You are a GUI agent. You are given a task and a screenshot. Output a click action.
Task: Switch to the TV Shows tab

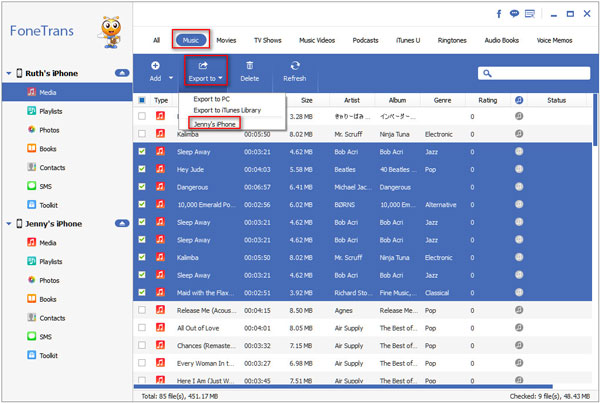point(267,40)
